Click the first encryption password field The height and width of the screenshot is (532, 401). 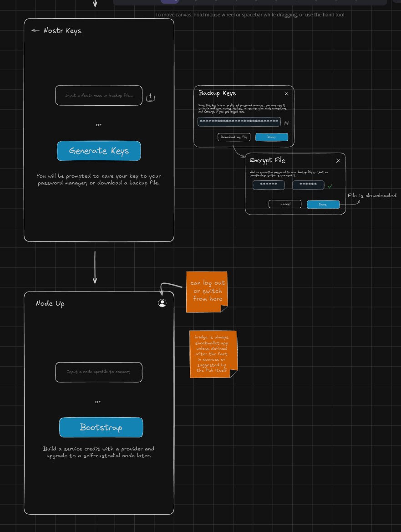coord(269,185)
